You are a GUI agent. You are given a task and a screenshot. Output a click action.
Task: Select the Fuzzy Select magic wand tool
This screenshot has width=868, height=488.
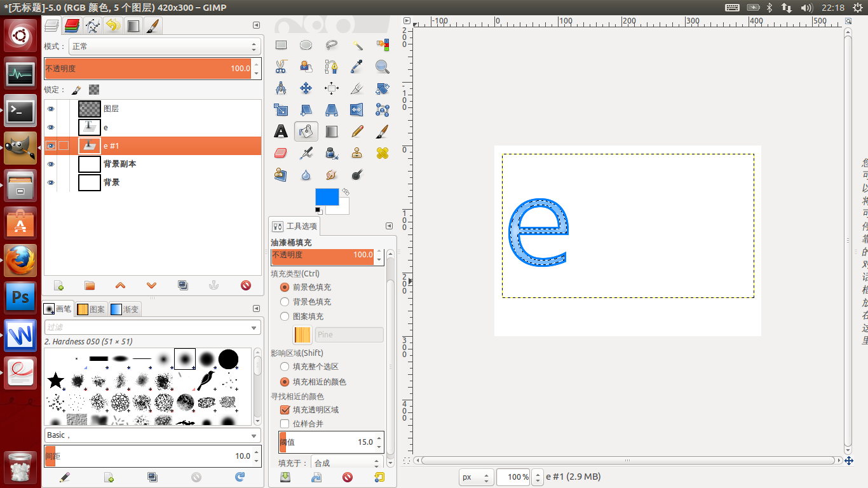coord(357,45)
